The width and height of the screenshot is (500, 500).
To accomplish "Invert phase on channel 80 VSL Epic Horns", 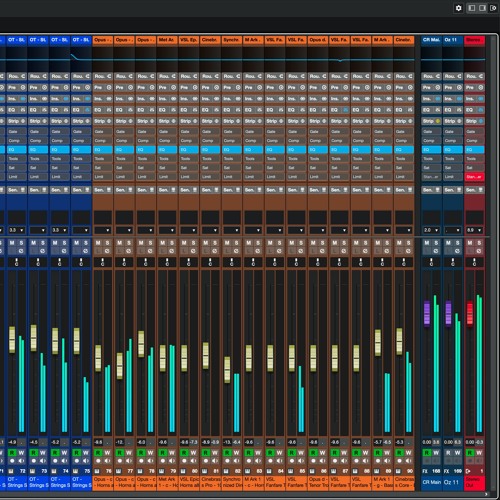I will pos(193,251).
